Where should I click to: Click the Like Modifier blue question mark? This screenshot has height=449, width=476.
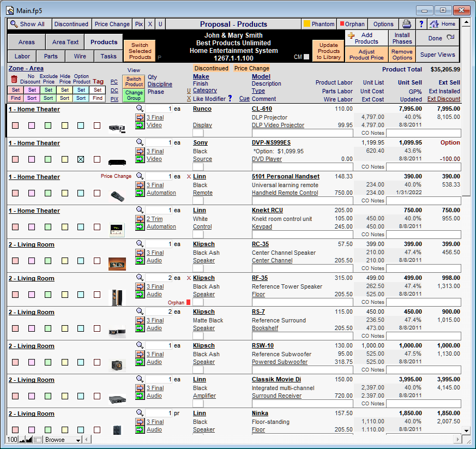click(x=230, y=98)
